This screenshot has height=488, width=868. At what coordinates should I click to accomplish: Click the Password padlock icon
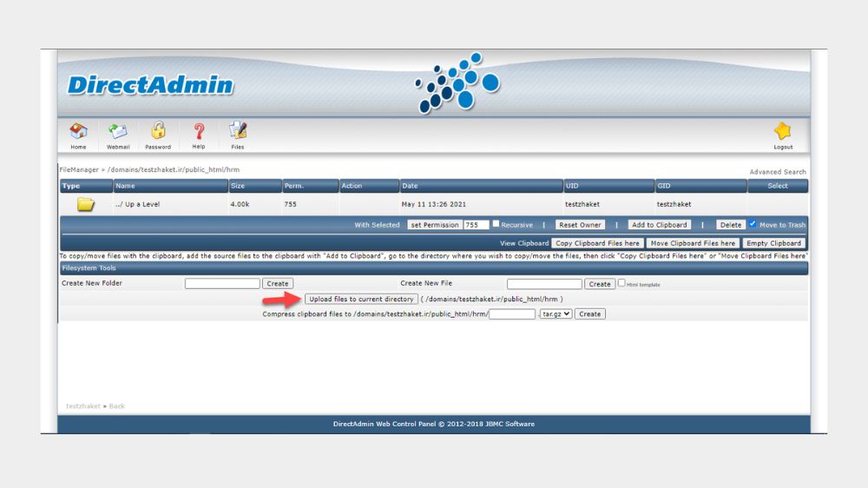click(x=158, y=131)
